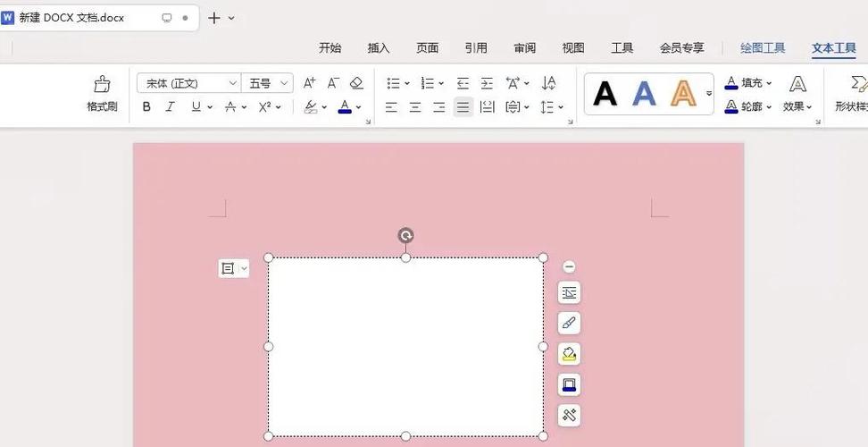Click shape fill bucket icon in floating toolbar
Viewport: 868px width, 447px height.
click(x=569, y=354)
